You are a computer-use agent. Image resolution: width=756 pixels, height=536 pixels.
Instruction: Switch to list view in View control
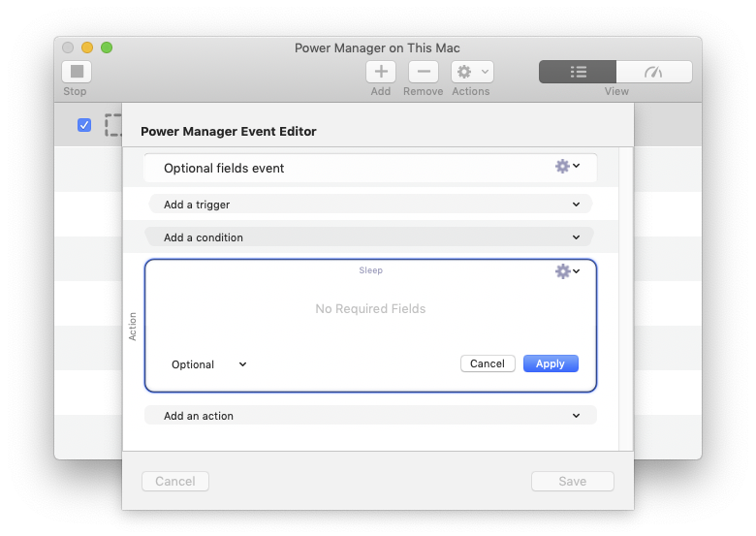[578, 72]
